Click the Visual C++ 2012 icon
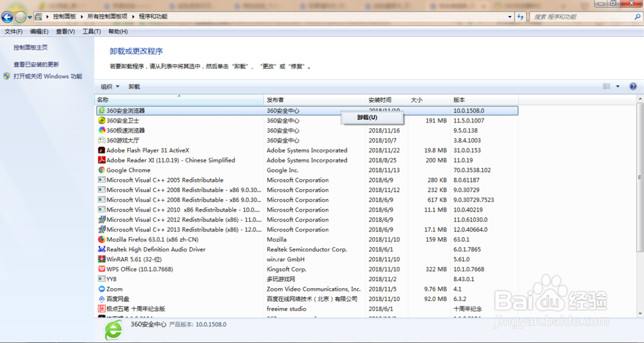 point(102,220)
